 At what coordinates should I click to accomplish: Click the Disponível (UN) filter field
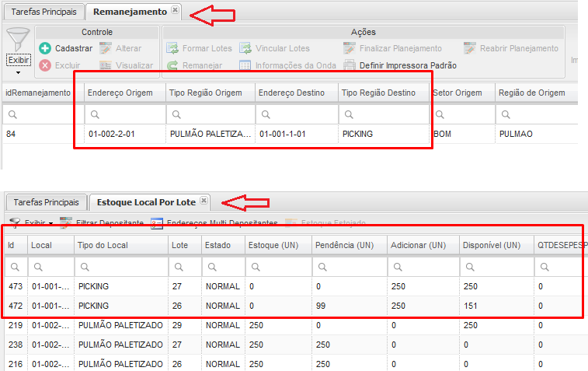click(497, 267)
